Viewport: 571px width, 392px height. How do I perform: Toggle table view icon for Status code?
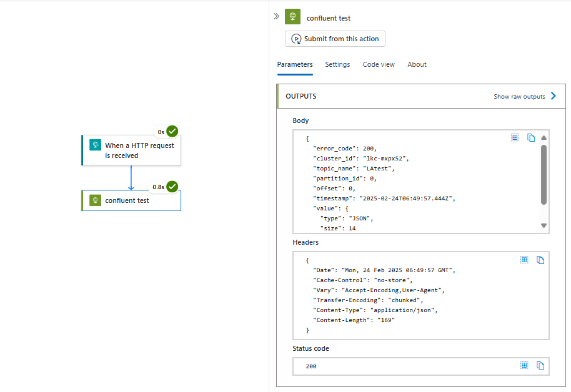point(524,365)
